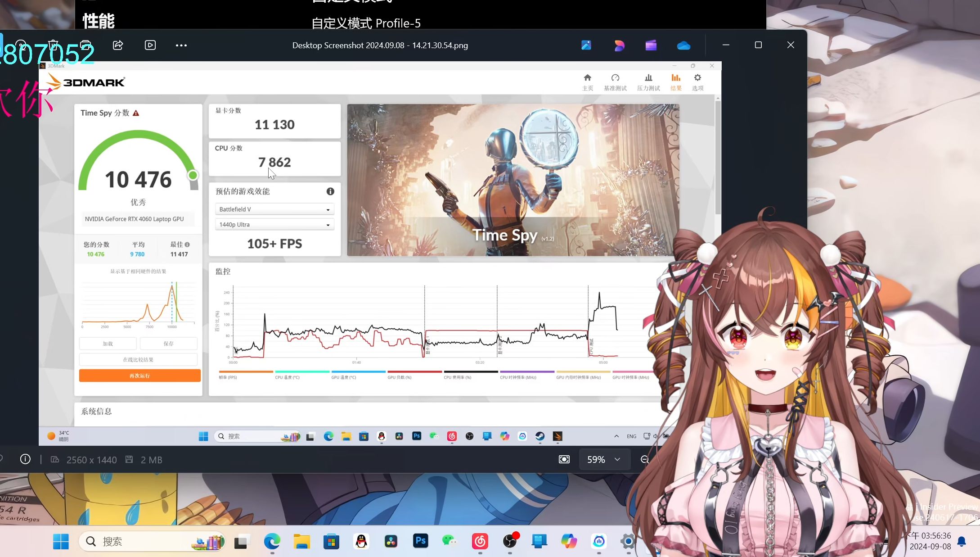Click the fit-to-window icon beside 59%
This screenshot has width=980, height=557.
pyautogui.click(x=564, y=459)
